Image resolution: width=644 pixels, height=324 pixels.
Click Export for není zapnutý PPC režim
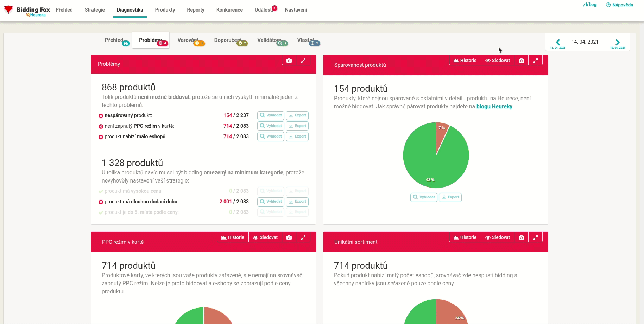coord(297,126)
